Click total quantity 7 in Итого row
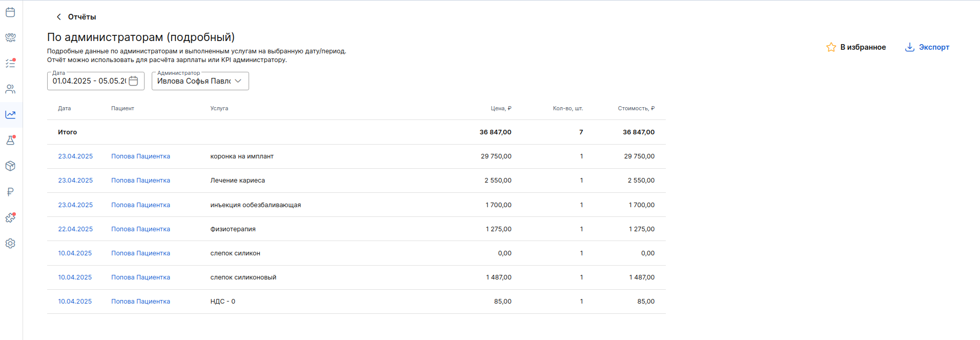The width and height of the screenshot is (980, 340). pyautogui.click(x=581, y=132)
